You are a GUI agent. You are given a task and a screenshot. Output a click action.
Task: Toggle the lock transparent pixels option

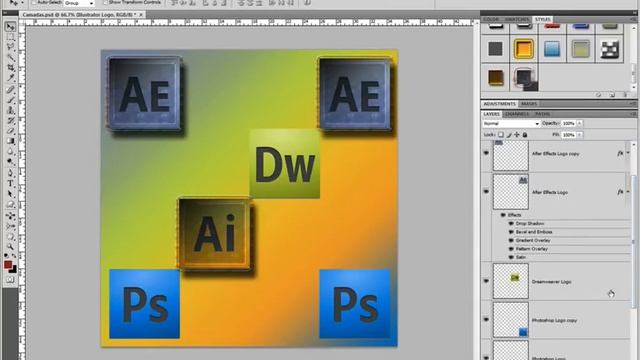click(x=501, y=135)
